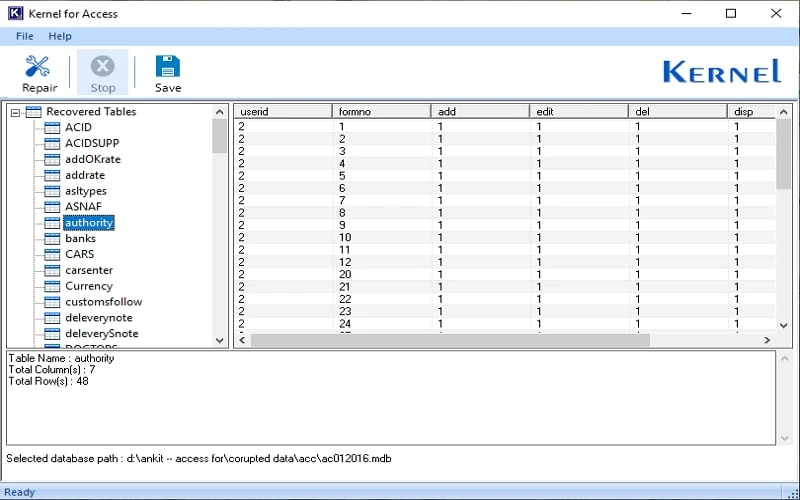Viewport: 800px width, 500px height.
Task: Select the deleverynote table name
Action: (98, 317)
